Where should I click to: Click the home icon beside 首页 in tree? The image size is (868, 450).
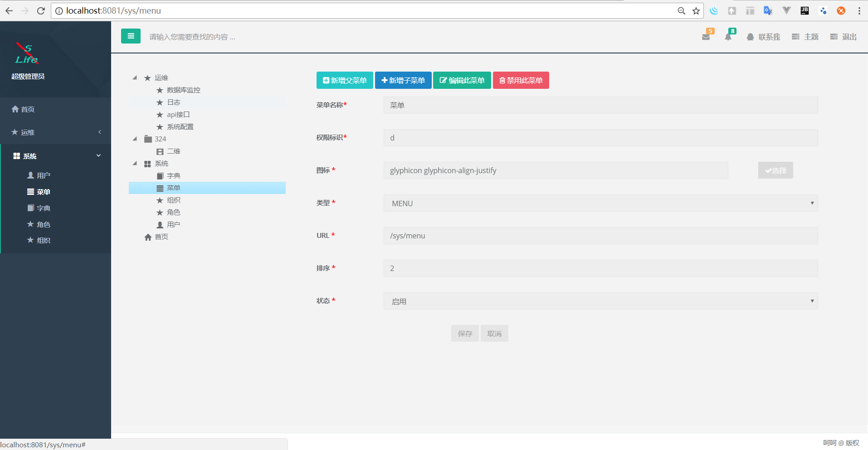pyautogui.click(x=148, y=237)
